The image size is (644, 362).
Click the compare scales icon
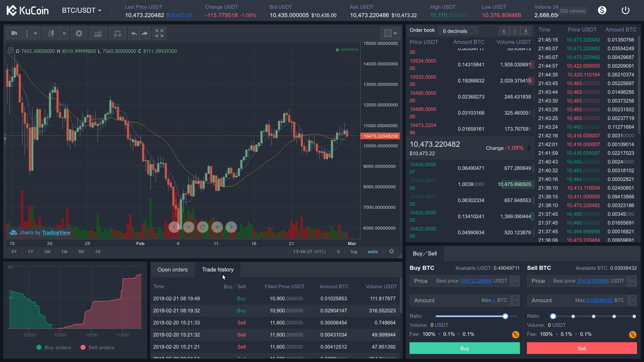(117, 33)
